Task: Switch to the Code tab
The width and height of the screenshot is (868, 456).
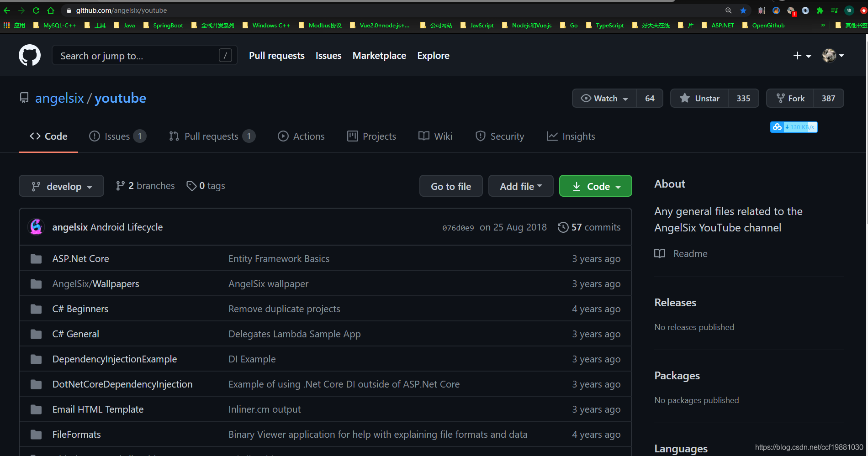Action: click(x=48, y=136)
